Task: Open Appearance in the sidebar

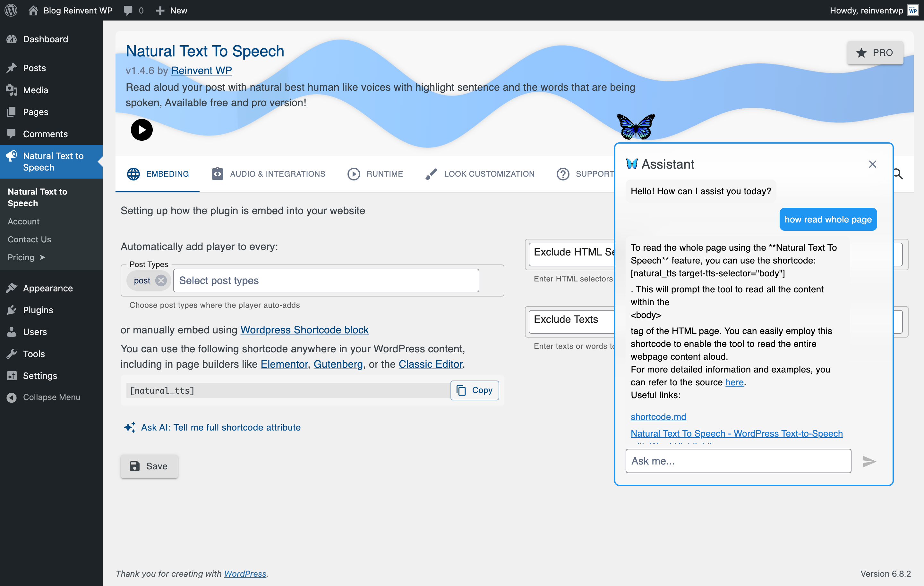Action: (x=47, y=288)
